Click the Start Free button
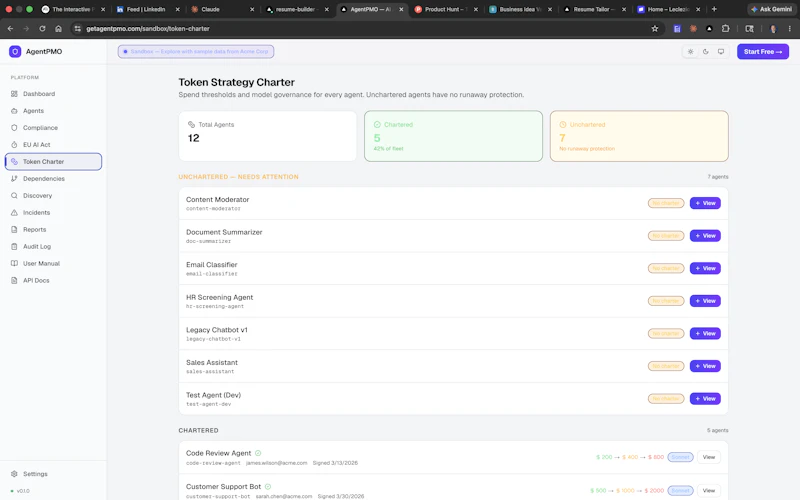 point(763,52)
